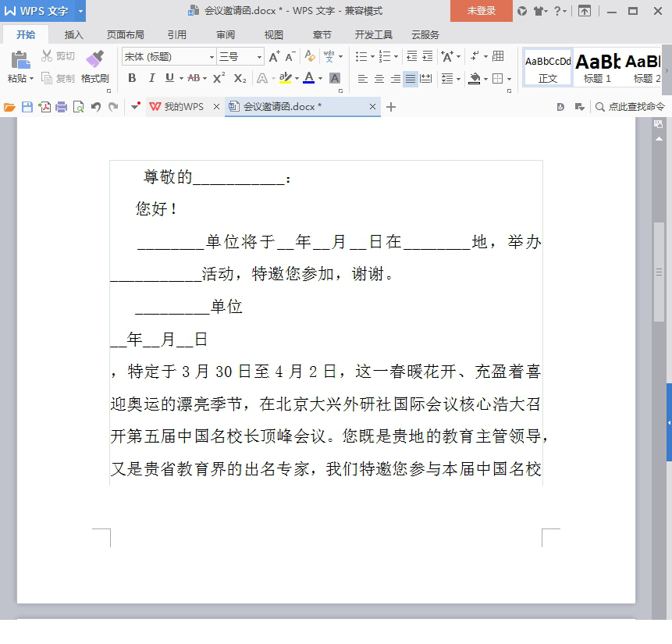Viewport: 672px width, 644px height.
Task: Toggle Underline formatting
Action: click(x=169, y=78)
